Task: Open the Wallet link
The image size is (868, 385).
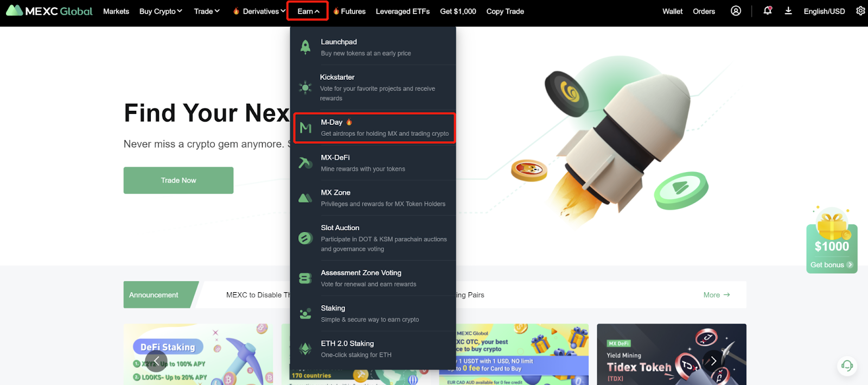Action: [x=672, y=11]
